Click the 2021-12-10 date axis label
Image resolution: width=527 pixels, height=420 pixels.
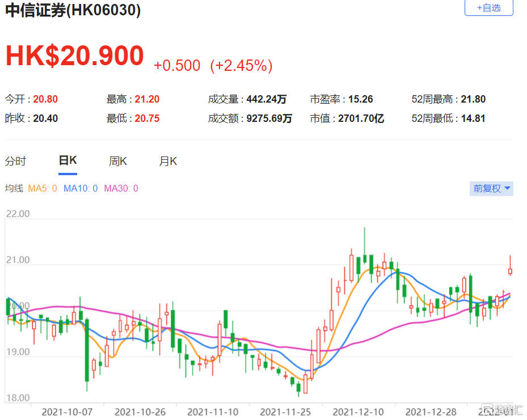(358, 412)
